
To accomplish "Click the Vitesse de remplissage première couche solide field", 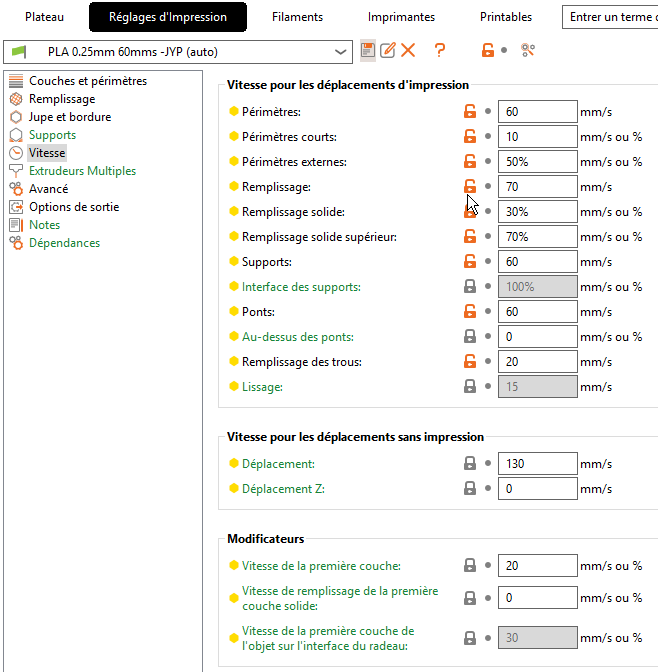I will (538, 597).
